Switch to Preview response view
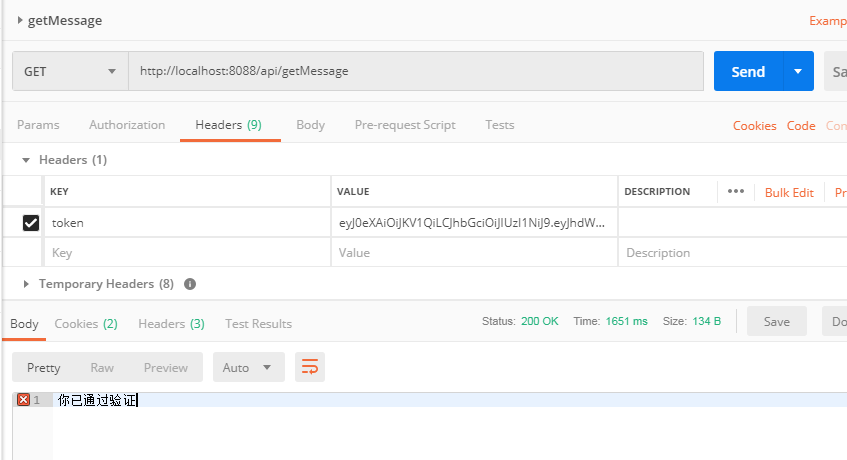The width and height of the screenshot is (847, 460). tap(166, 368)
